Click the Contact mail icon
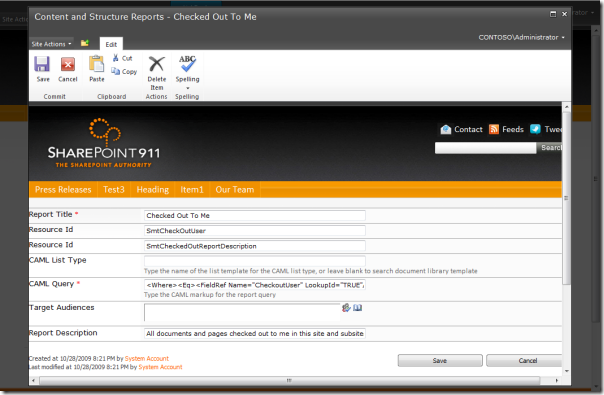The width and height of the screenshot is (604, 395). [x=446, y=129]
